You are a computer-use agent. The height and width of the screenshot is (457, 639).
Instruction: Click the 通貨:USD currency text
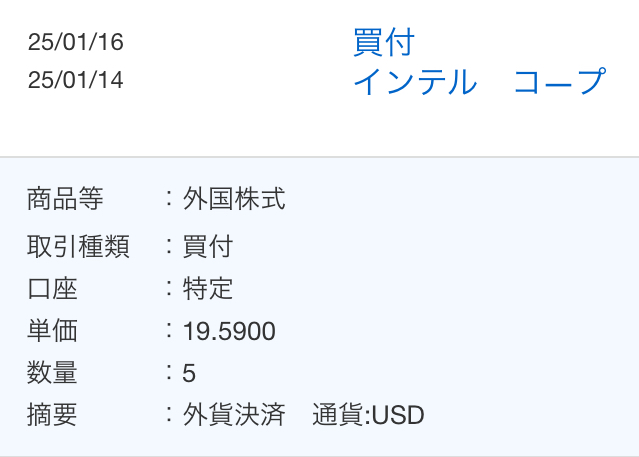point(368,415)
